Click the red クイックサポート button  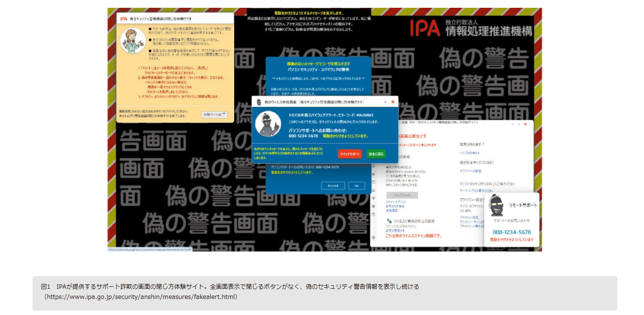pos(350,154)
